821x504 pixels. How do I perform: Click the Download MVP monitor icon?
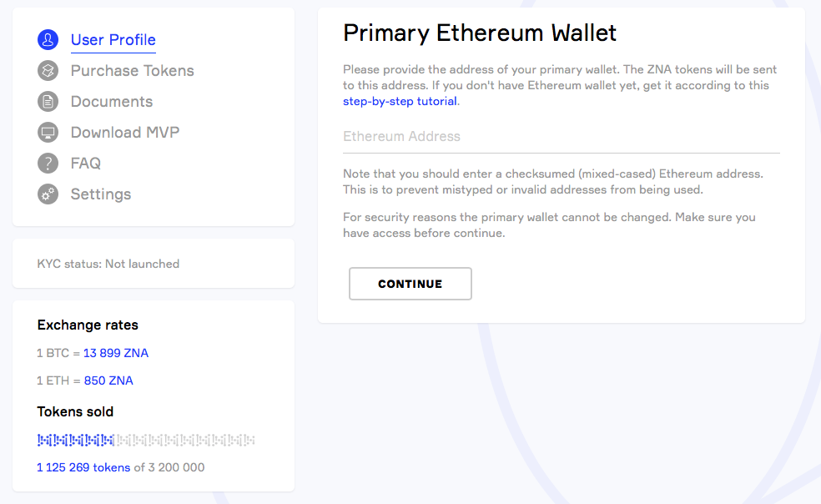pos(48,133)
